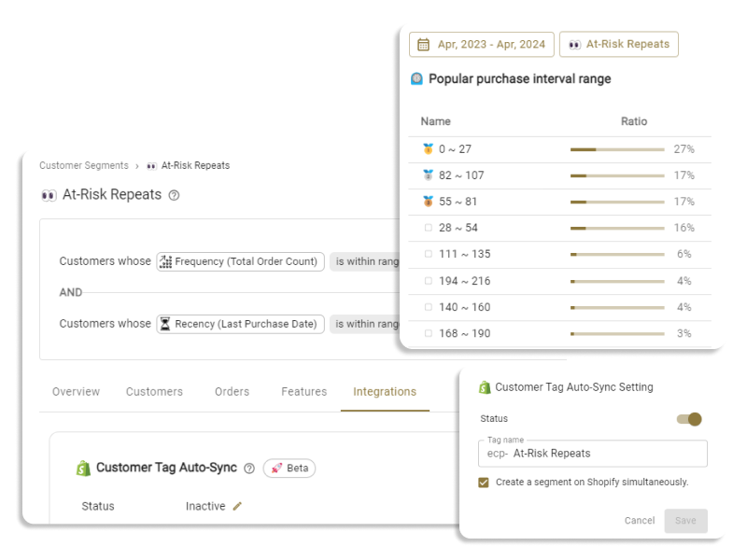This screenshot has height=560, width=747.
Task: Toggle the Status switch in Auto-Sync Setting
Action: (x=689, y=419)
